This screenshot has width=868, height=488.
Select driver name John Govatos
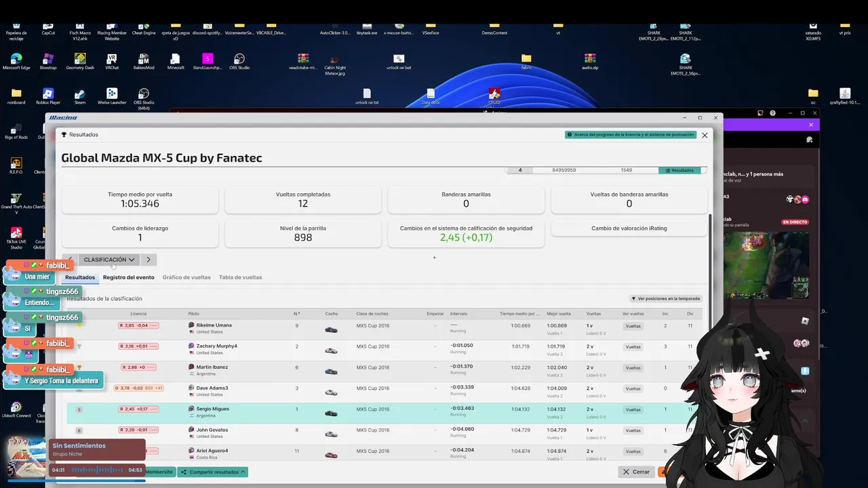[212, 430]
